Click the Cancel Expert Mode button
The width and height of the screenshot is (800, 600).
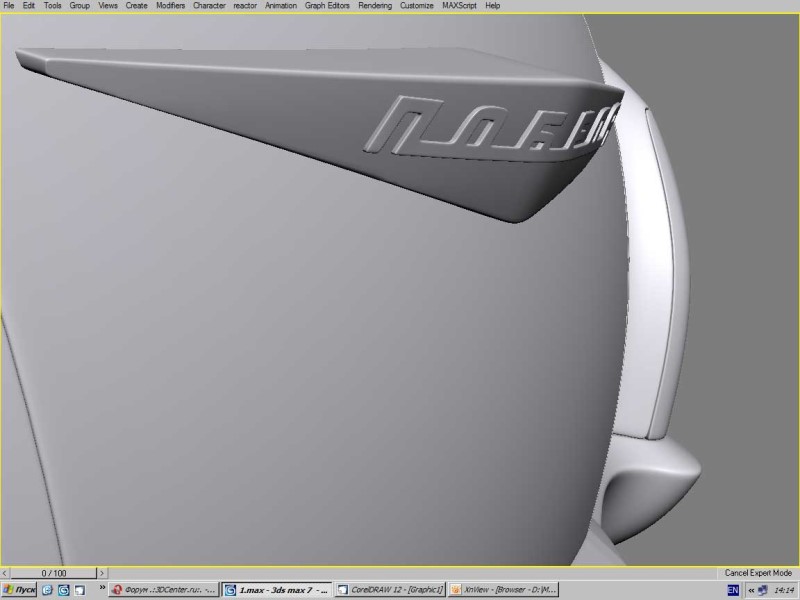(758, 573)
